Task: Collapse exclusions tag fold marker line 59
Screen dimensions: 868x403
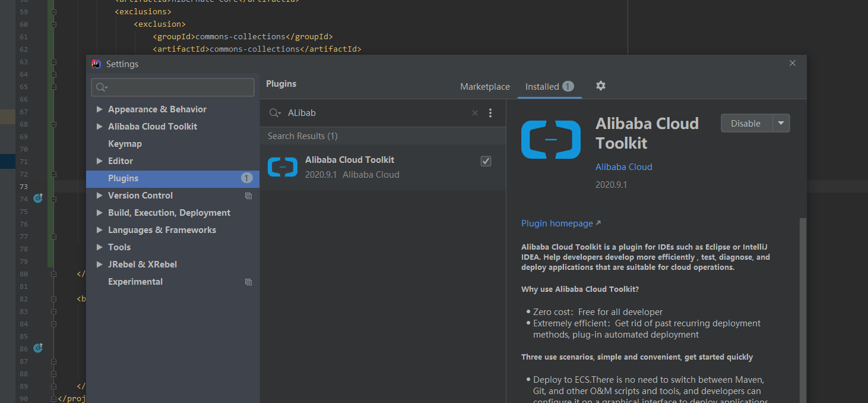Action: point(53,12)
